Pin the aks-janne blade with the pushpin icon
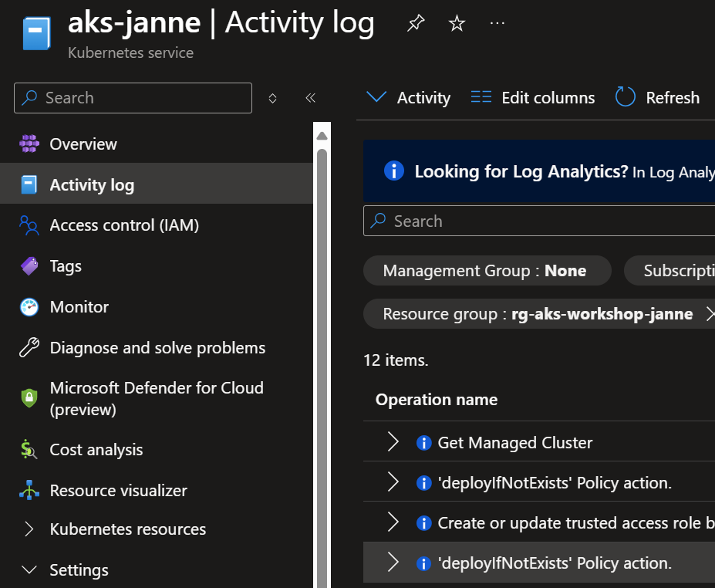Image resolution: width=715 pixels, height=588 pixels. pyautogui.click(x=416, y=23)
